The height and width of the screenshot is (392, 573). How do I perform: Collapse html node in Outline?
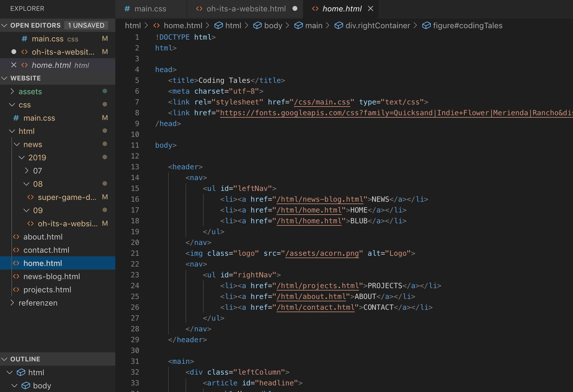pyautogui.click(x=10, y=372)
